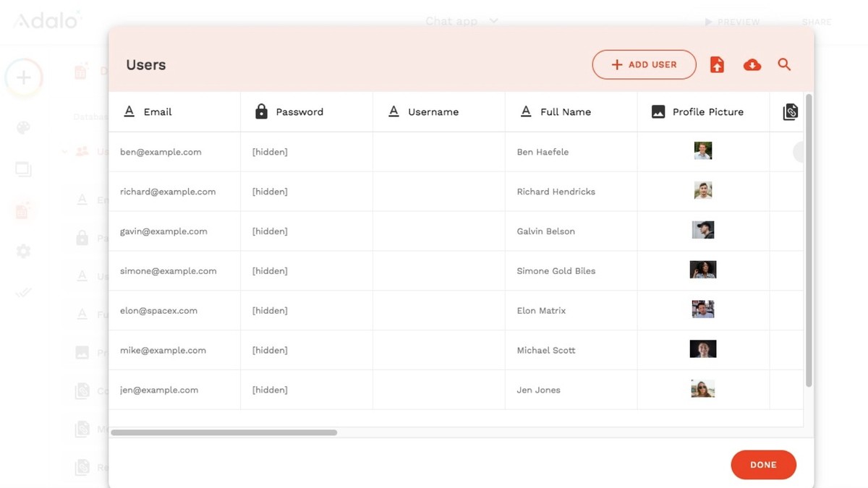868x488 pixels.
Task: Click Simone Gold Biles profile picture thumbnail
Action: (x=702, y=270)
